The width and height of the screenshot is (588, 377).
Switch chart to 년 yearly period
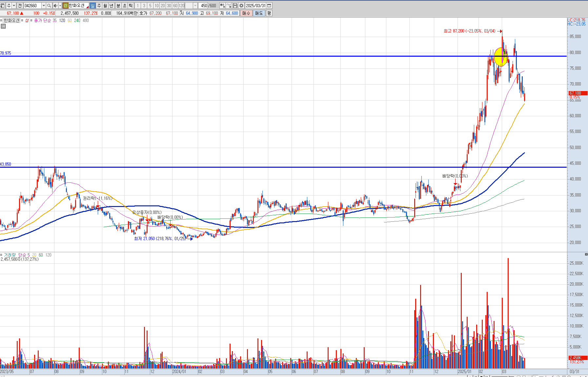coord(112,6)
